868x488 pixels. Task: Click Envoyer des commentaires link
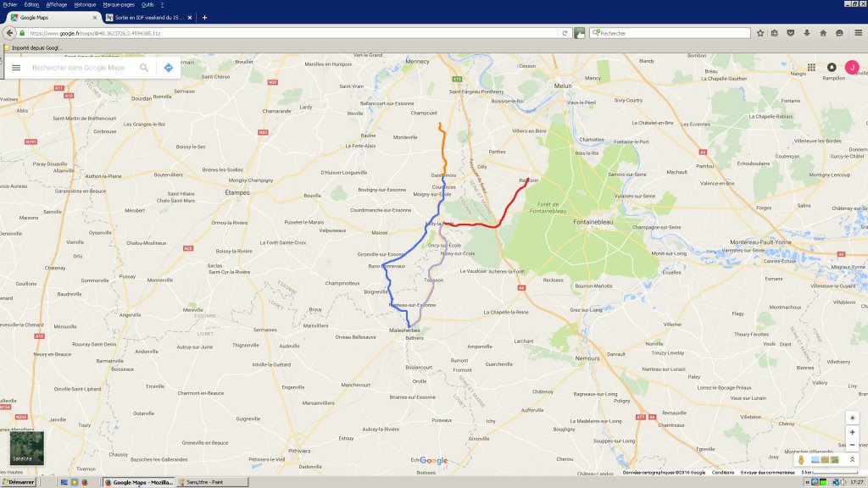[767, 473]
